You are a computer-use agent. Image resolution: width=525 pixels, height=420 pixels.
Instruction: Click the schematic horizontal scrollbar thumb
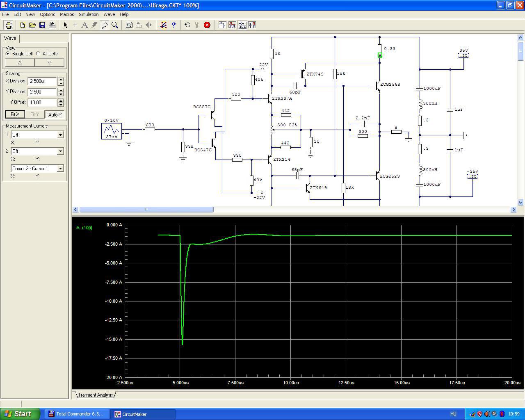point(146,210)
